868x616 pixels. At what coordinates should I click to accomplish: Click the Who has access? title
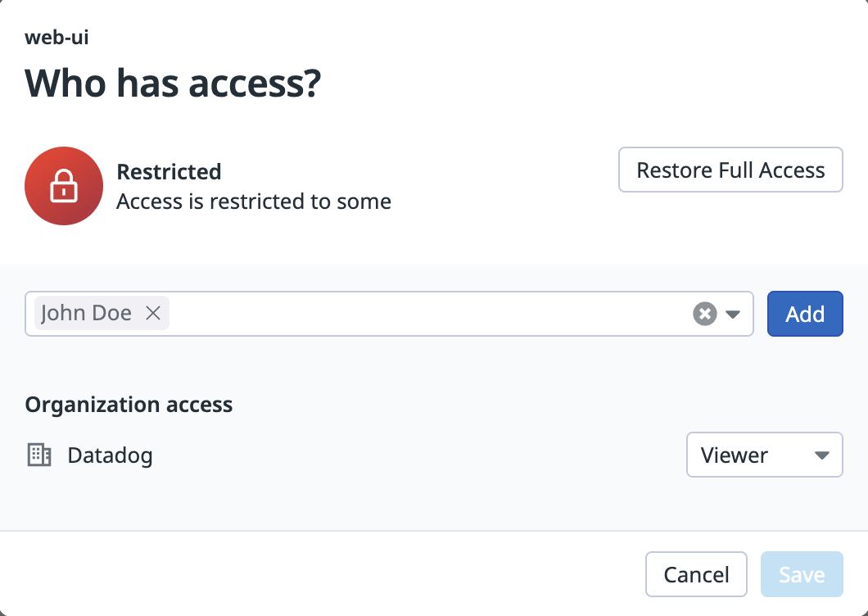click(173, 84)
